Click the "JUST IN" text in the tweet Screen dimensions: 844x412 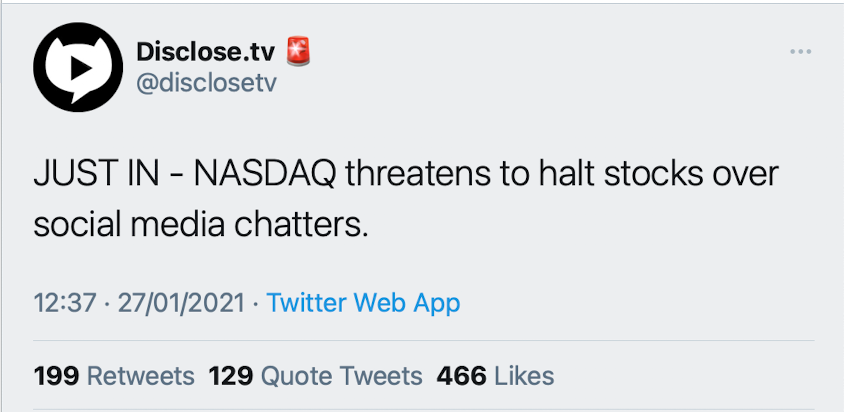click(98, 174)
